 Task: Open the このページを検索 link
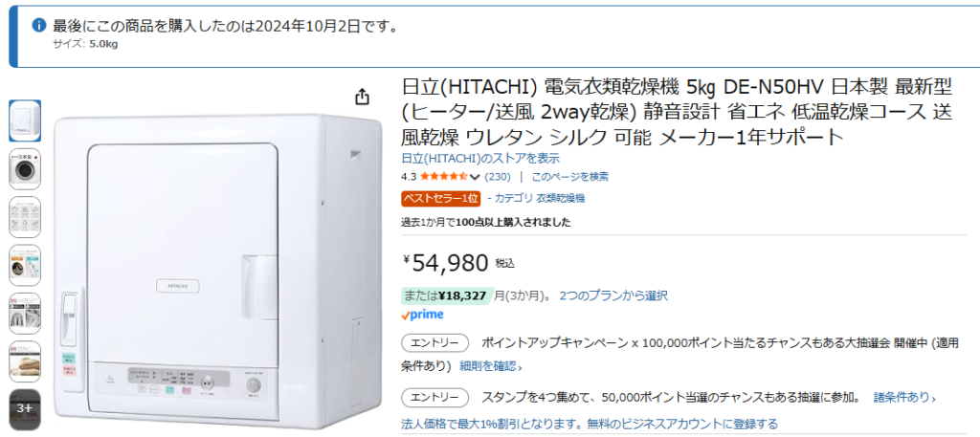point(569,177)
